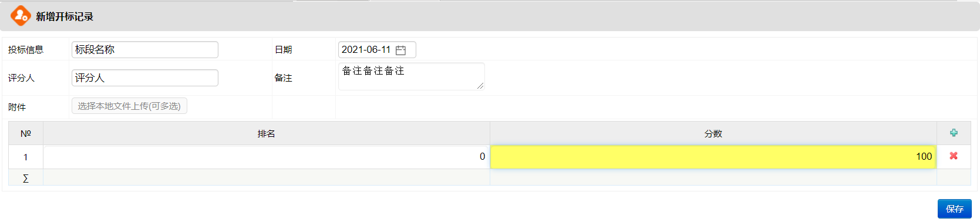
Task: Click the orange user logo icon
Action: click(21, 16)
